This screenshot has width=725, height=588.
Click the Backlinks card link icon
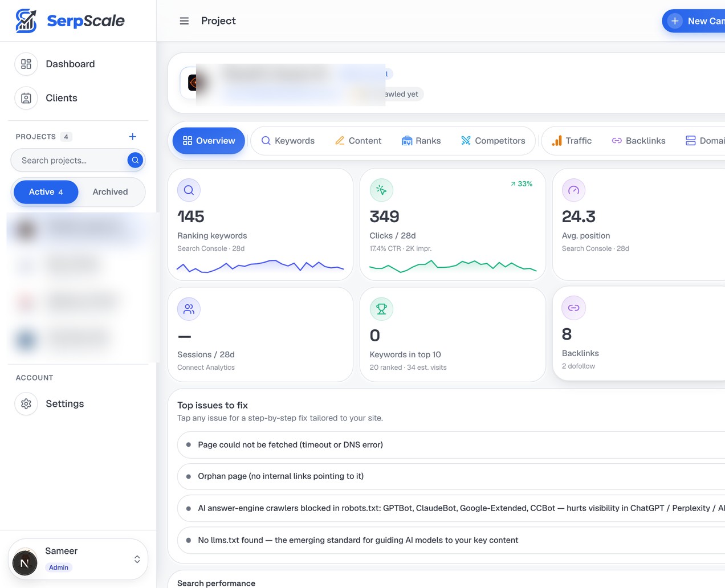[x=573, y=308]
